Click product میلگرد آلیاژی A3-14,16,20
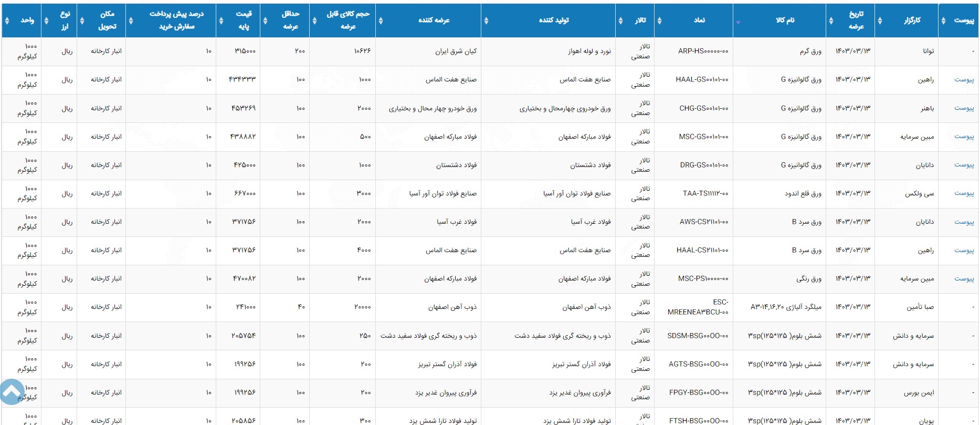 [x=786, y=307]
